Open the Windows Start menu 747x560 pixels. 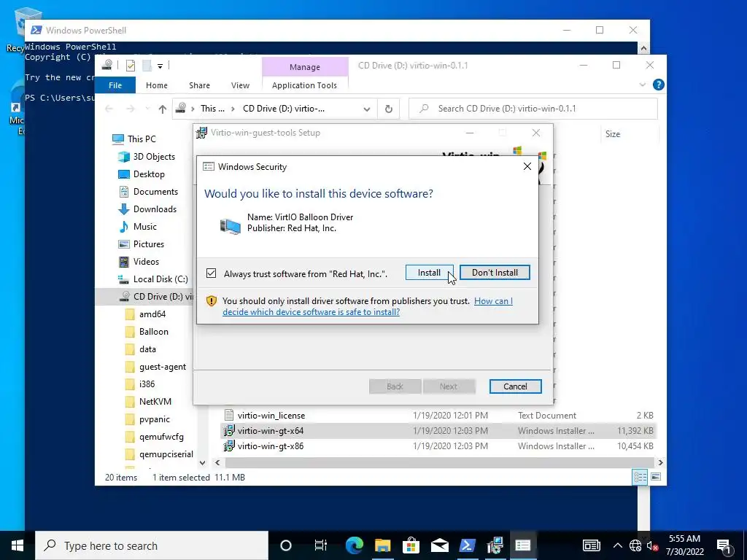coord(18,545)
